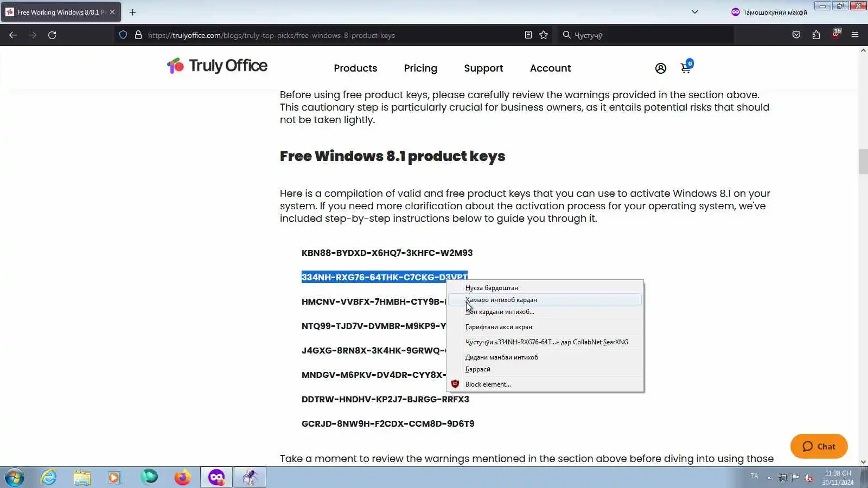Open the Firefox hamburger menu
The image size is (868, 488).
[x=855, y=35]
